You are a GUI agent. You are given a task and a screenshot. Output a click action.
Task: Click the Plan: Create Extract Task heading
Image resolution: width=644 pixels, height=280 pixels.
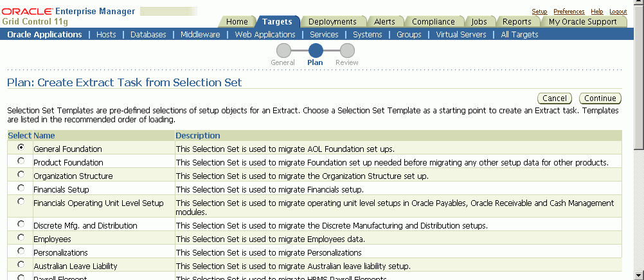click(125, 82)
